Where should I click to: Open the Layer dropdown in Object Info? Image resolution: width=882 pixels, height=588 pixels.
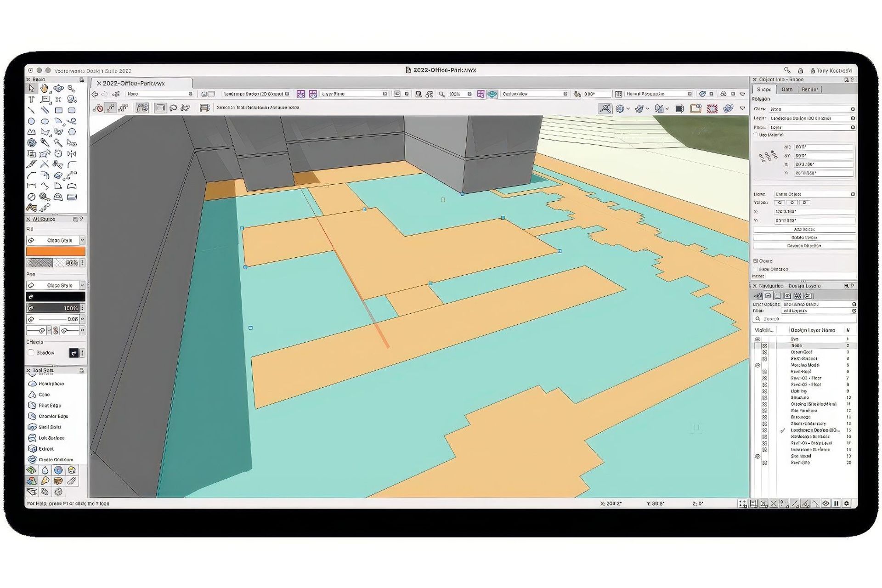point(852,118)
